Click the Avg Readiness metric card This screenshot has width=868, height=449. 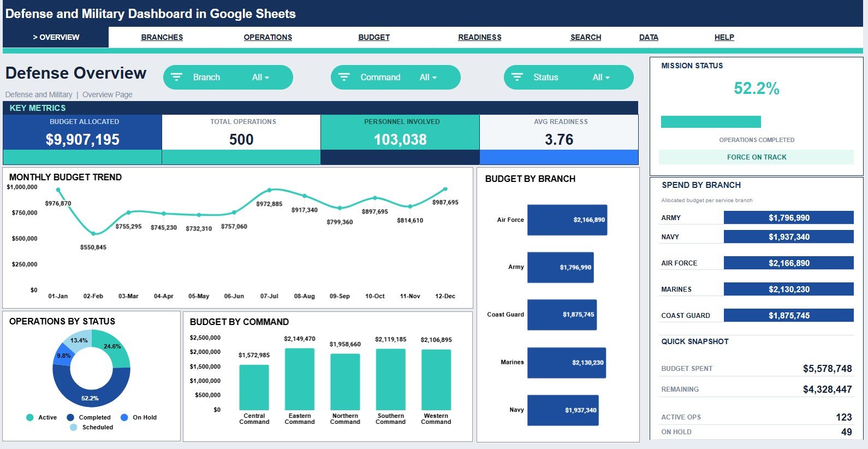pyautogui.click(x=559, y=139)
